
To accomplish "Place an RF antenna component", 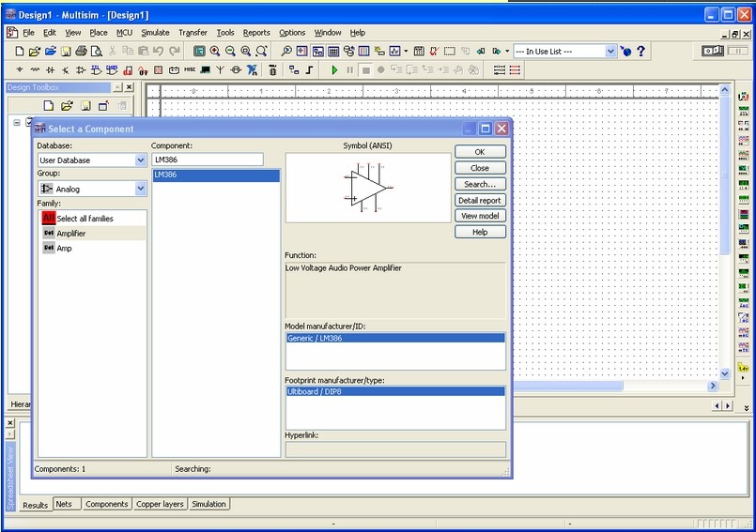I will [x=221, y=69].
